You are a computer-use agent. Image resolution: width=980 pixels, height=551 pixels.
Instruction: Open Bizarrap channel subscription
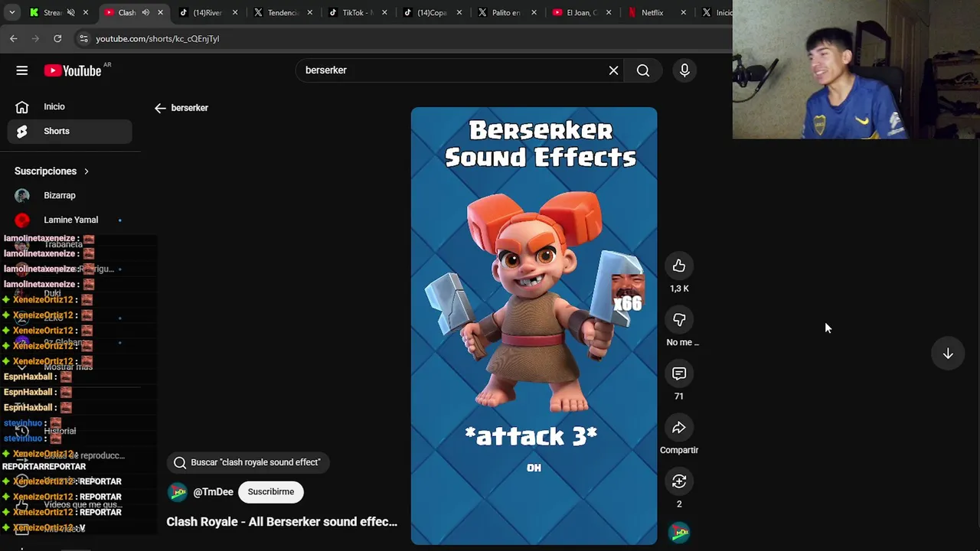[x=70, y=195]
